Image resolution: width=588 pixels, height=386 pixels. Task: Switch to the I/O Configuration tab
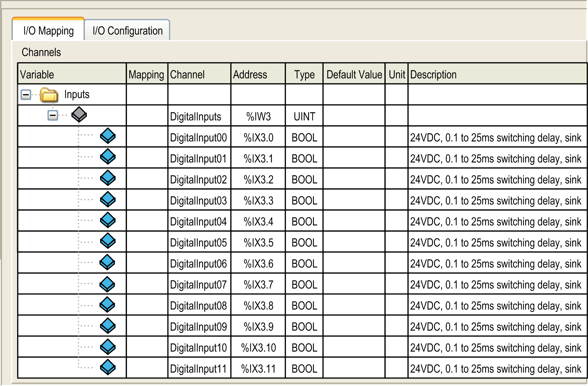127,31
